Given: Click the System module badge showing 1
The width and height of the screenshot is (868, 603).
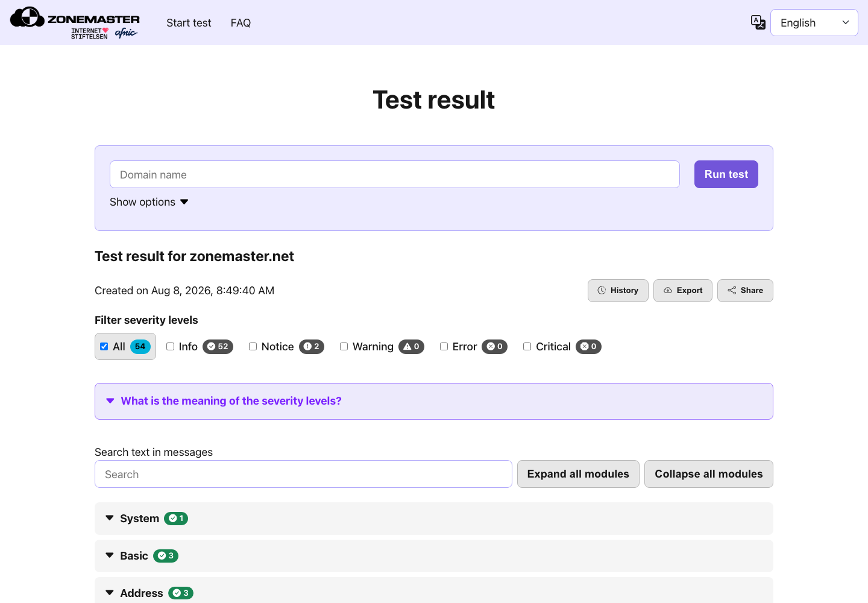Looking at the screenshot, I should tap(176, 519).
